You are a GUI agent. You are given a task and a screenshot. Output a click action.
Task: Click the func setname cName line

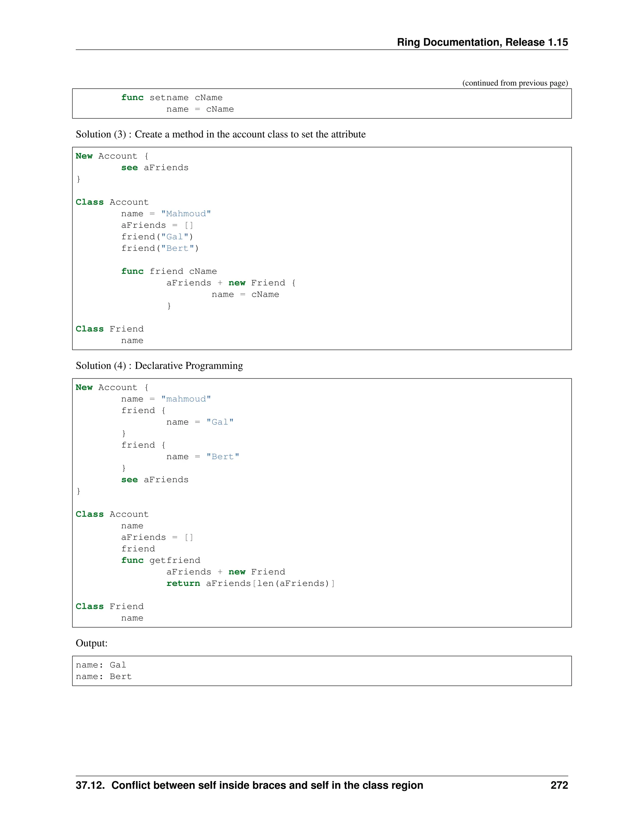pyautogui.click(x=172, y=98)
